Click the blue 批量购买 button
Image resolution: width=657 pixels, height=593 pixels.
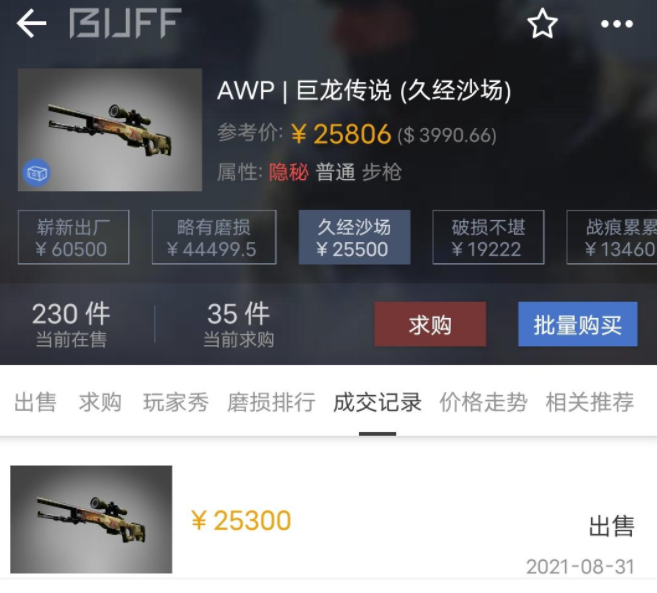coord(578,324)
